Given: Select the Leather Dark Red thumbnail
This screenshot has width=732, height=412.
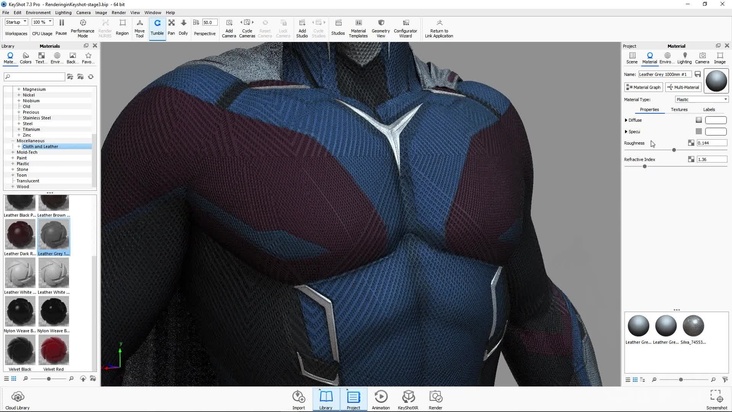Looking at the screenshot, I should tap(20, 235).
